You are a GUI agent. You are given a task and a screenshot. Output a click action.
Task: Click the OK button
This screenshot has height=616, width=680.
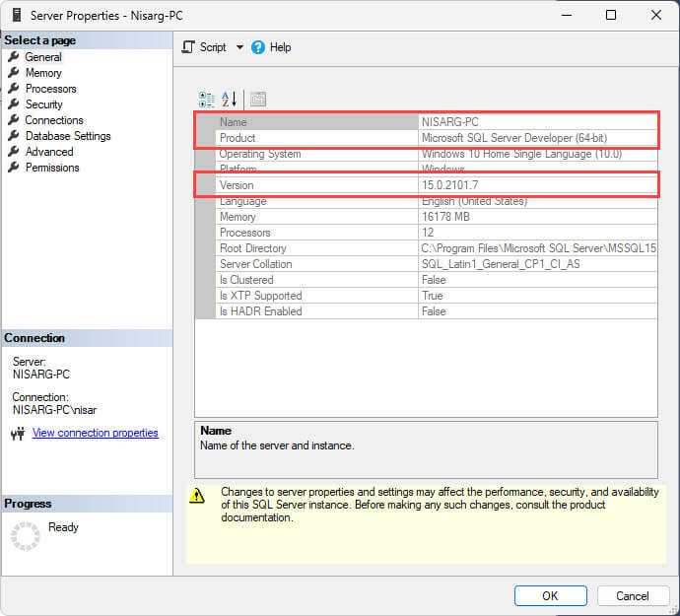[x=550, y=595]
